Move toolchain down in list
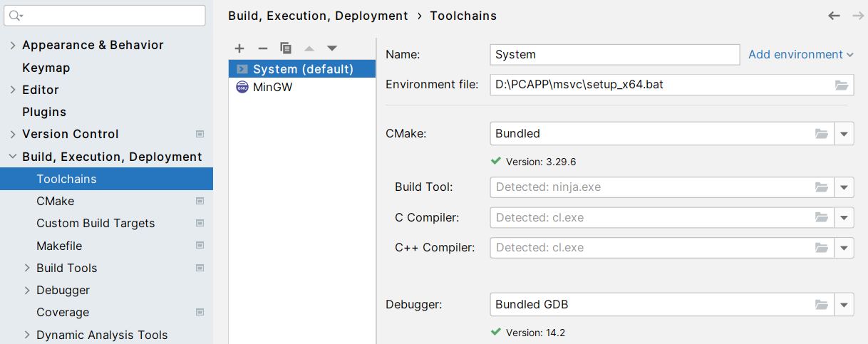This screenshot has width=868, height=344. (332, 48)
